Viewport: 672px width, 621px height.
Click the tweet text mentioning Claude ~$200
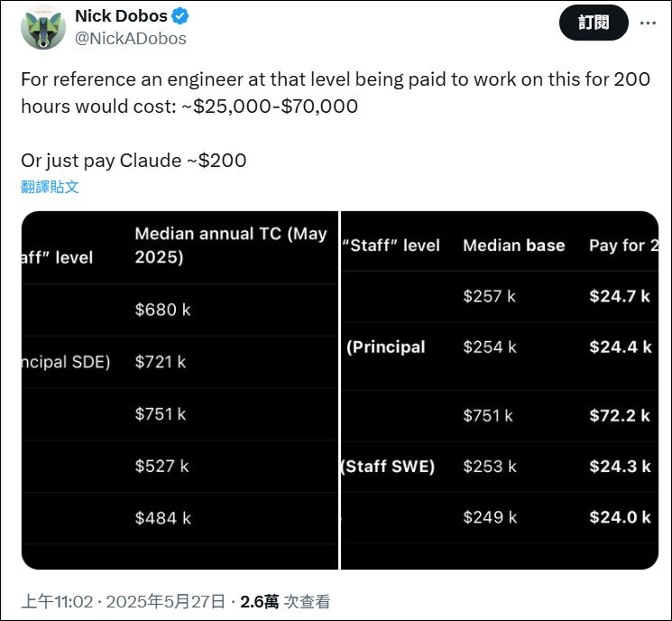(x=133, y=161)
